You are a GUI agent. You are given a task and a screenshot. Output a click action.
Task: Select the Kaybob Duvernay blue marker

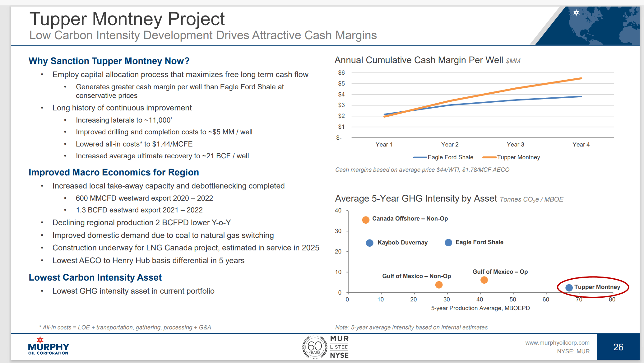tap(369, 242)
